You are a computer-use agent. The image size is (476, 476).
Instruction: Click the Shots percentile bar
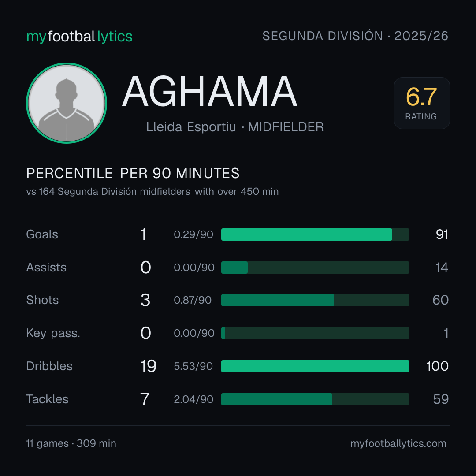pyautogui.click(x=315, y=300)
